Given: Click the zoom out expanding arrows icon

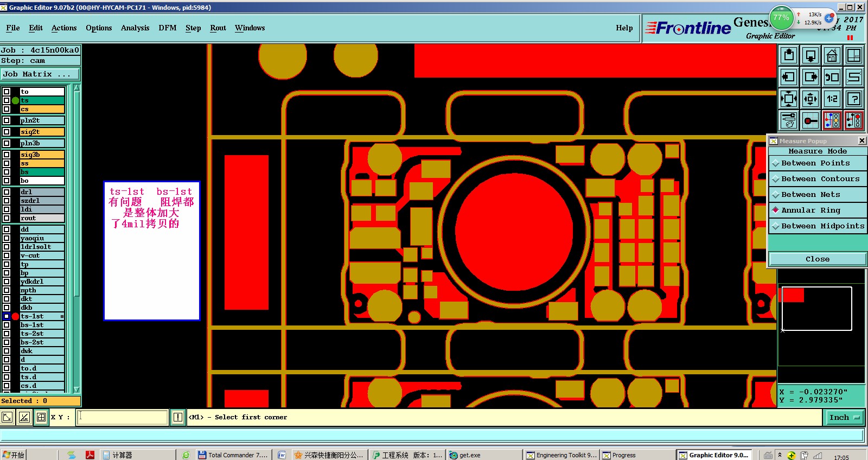Looking at the screenshot, I should (810, 99).
